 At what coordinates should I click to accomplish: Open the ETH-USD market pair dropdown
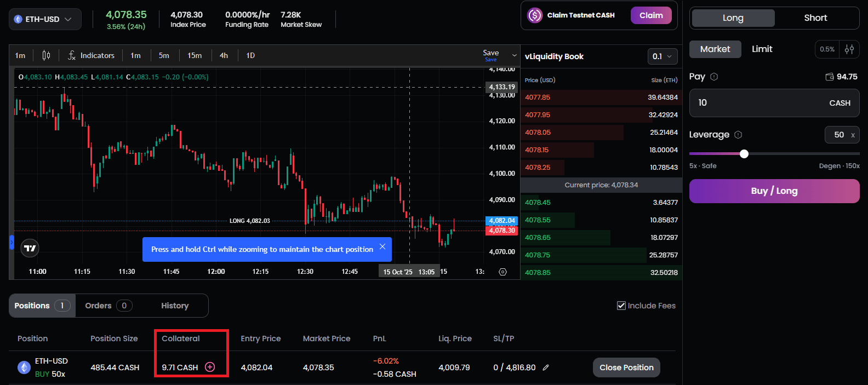44,19
